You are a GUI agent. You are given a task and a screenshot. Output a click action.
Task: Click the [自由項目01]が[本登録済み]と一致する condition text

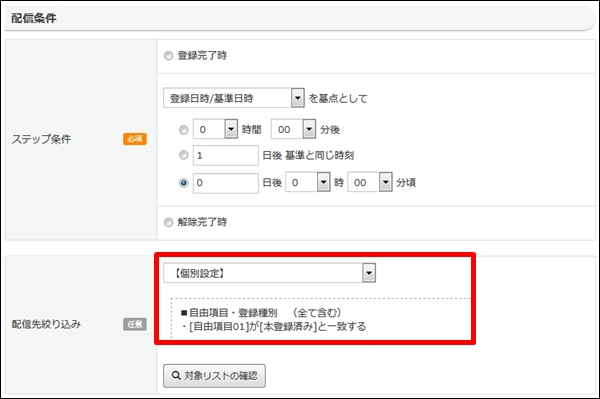pyautogui.click(x=273, y=327)
